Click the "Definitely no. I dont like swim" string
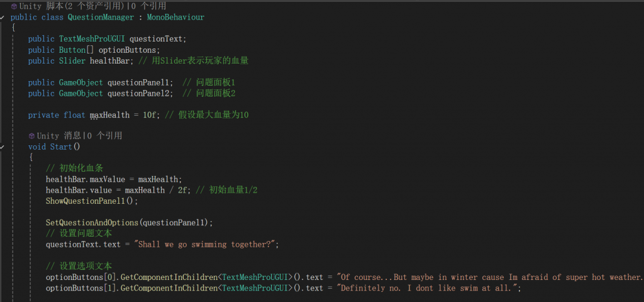Viewport: 644px width, 302px height. pyautogui.click(x=428, y=288)
